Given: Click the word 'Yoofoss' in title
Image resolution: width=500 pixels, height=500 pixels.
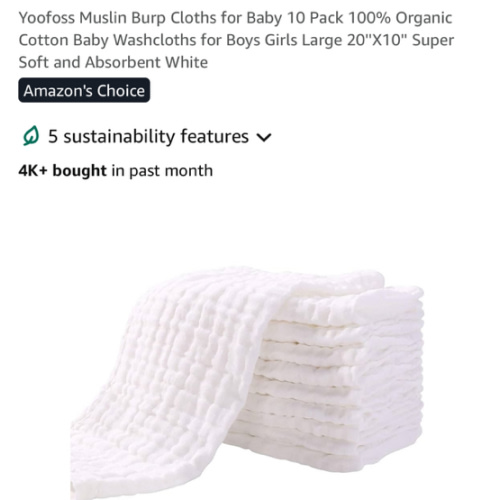Looking at the screenshot, I should [47, 18].
